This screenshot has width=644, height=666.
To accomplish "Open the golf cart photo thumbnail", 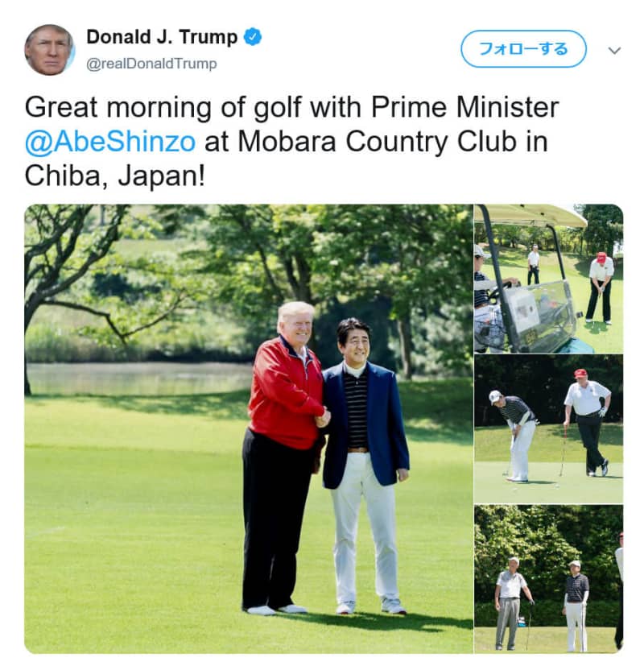I will click(548, 279).
